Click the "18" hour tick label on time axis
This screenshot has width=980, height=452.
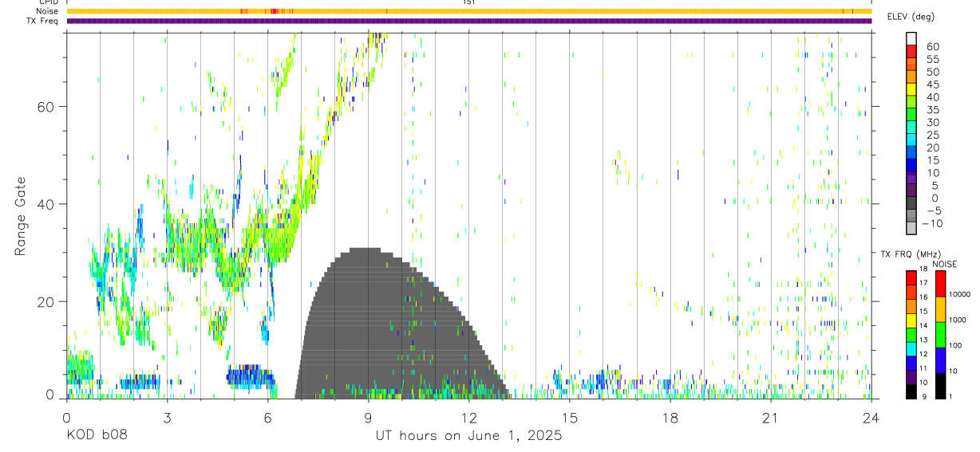click(670, 418)
